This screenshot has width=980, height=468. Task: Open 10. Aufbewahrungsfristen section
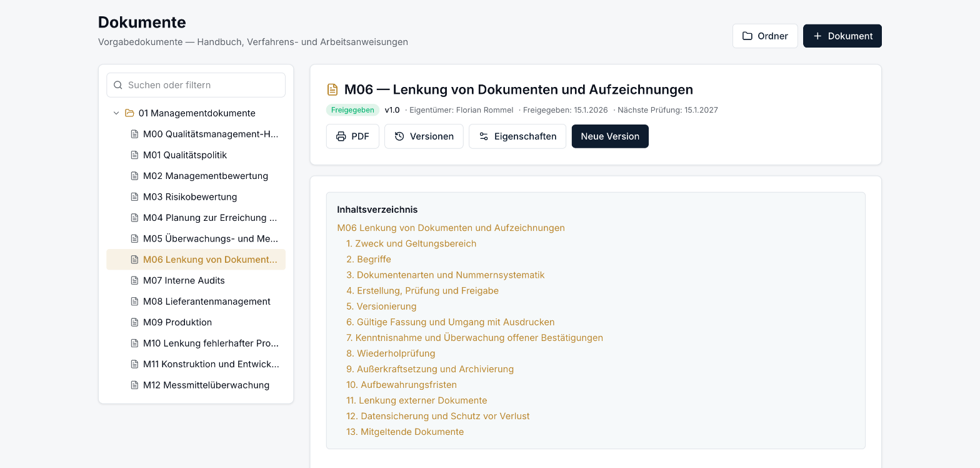tap(401, 385)
